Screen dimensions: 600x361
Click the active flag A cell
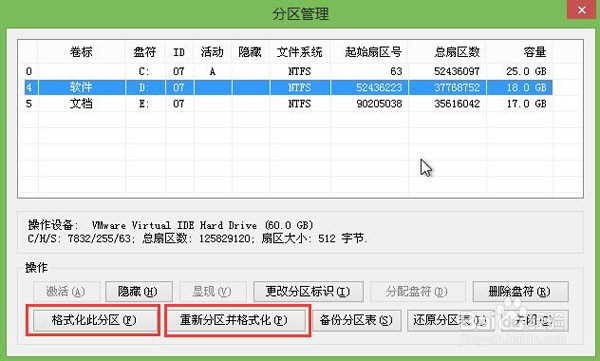(212, 72)
